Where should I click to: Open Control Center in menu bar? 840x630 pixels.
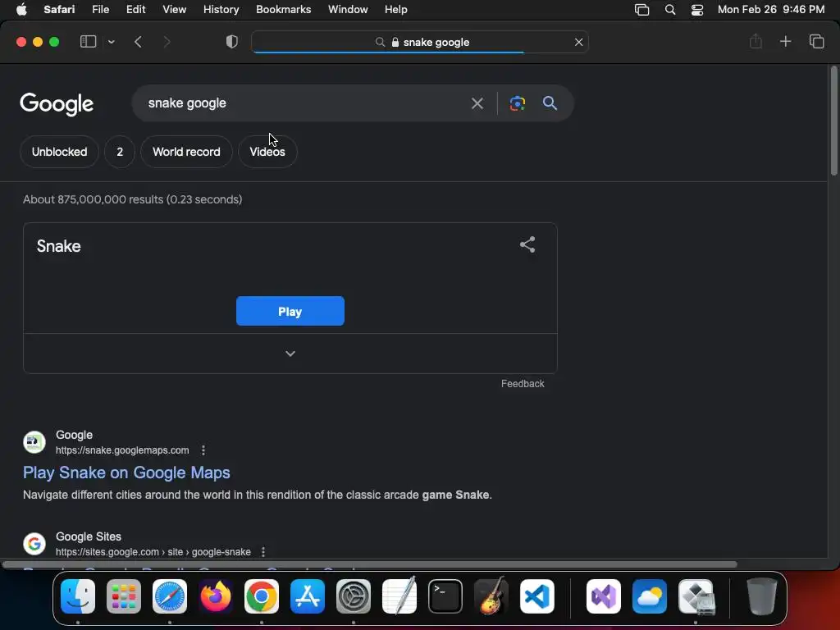697,10
